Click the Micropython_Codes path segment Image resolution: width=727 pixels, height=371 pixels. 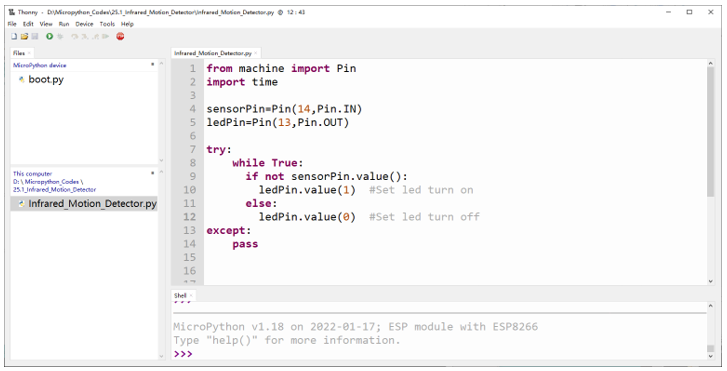(51, 182)
